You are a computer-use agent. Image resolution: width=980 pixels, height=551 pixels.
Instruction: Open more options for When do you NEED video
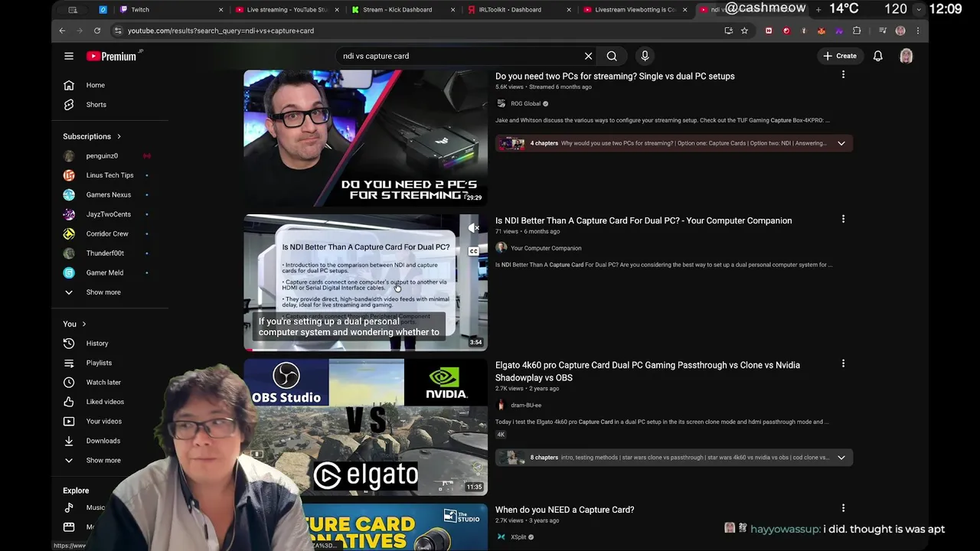tap(843, 508)
